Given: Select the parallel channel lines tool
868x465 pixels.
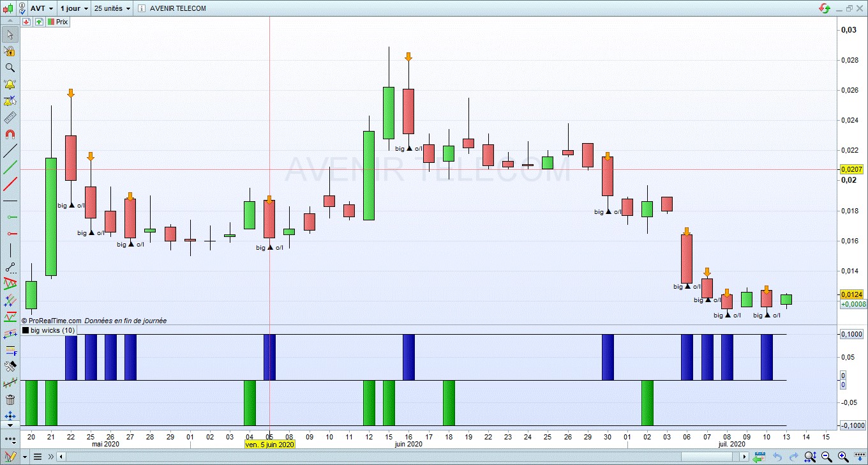Looking at the screenshot, I should tap(10, 300).
